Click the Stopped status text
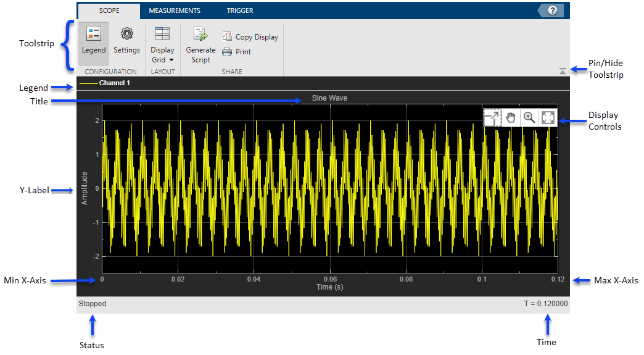The width and height of the screenshot is (644, 355). (x=93, y=304)
